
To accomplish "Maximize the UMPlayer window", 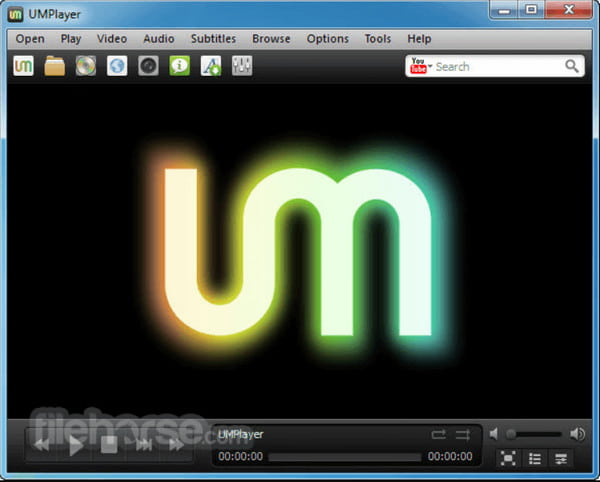I will pos(531,10).
